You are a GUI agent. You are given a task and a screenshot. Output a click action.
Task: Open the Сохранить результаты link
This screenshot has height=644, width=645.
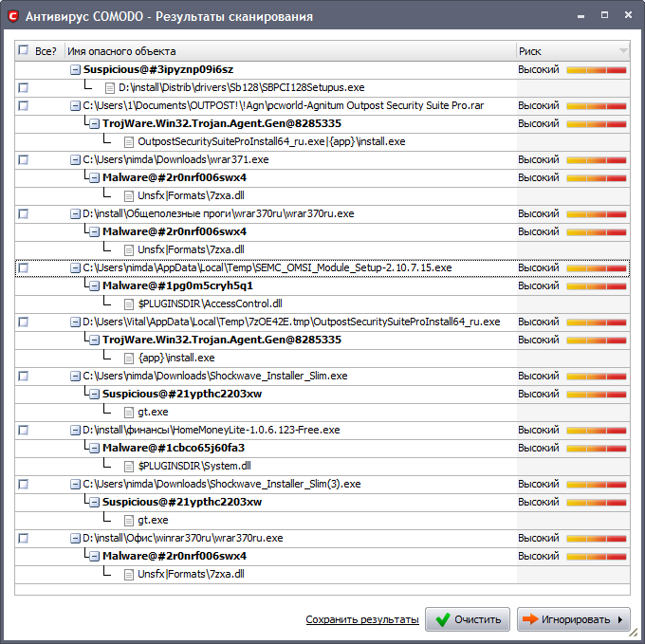pos(362,619)
